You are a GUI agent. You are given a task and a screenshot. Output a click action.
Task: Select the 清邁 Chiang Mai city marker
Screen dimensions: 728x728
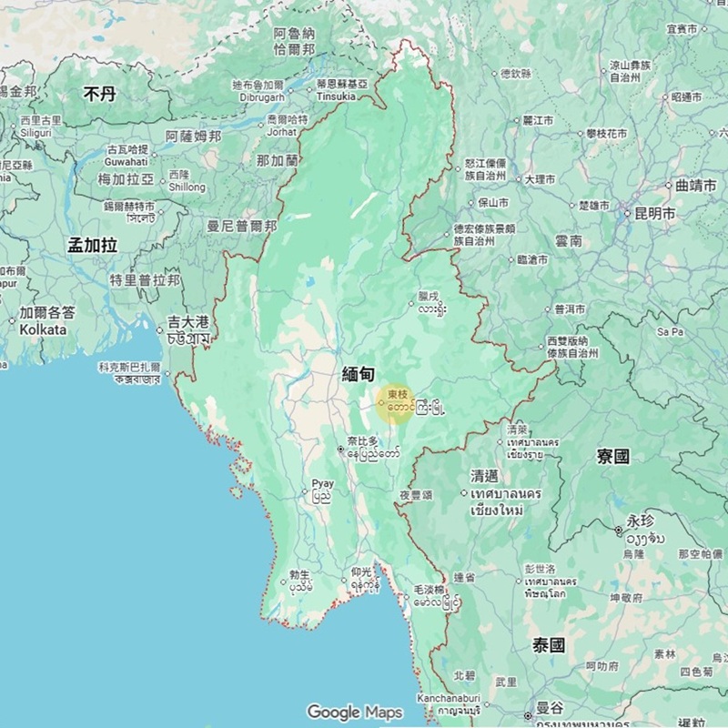463,492
